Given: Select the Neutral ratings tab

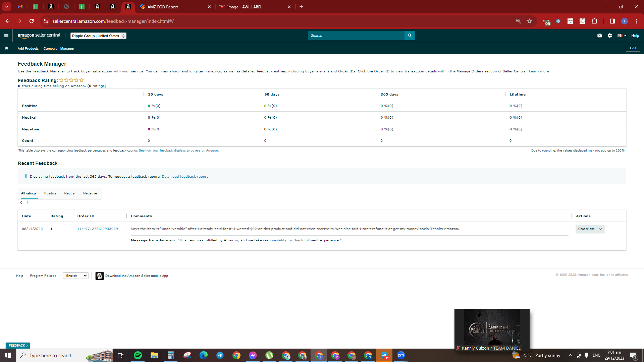Looking at the screenshot, I should [70, 193].
